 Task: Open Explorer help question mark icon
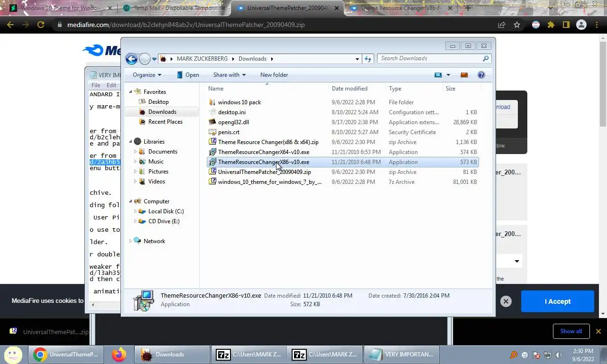tap(481, 75)
